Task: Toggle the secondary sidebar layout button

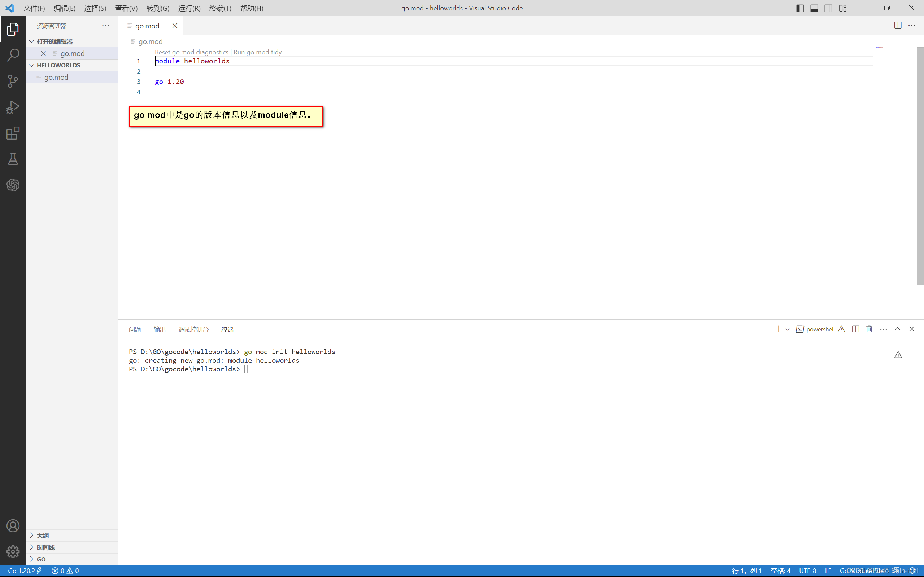Action: click(x=828, y=8)
